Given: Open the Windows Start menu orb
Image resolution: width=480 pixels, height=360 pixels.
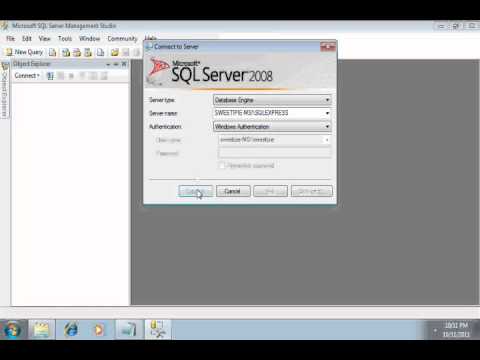Looking at the screenshot, I should (x=13, y=329).
